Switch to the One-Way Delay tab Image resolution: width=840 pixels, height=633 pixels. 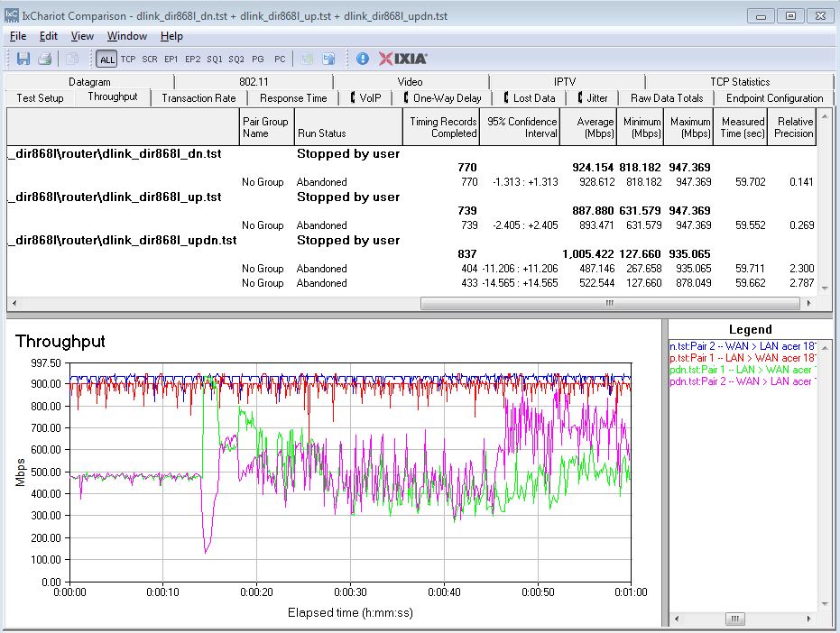[x=442, y=98]
